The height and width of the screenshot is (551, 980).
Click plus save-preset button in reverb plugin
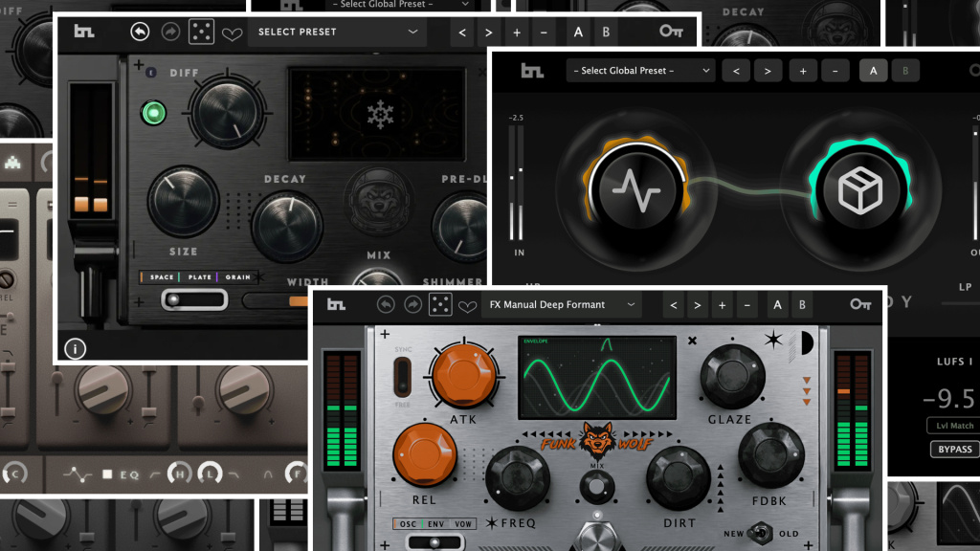click(517, 33)
